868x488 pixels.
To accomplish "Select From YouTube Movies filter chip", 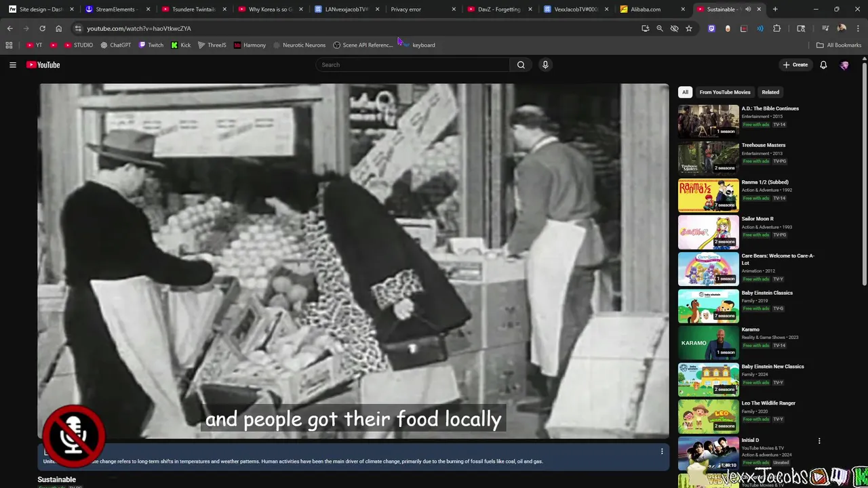I will 725,92.
